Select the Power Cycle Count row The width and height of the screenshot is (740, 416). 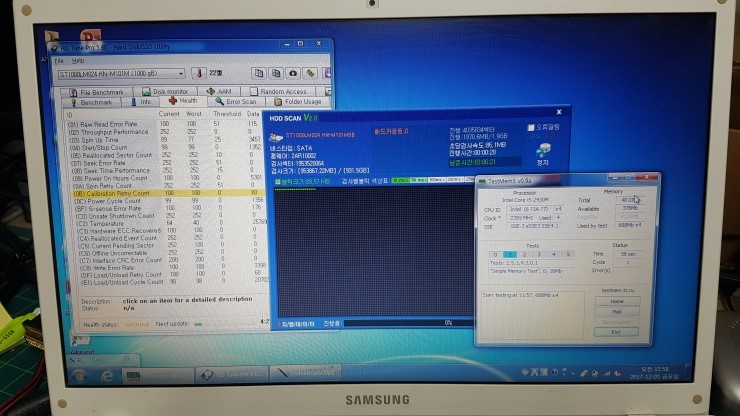(x=169, y=201)
